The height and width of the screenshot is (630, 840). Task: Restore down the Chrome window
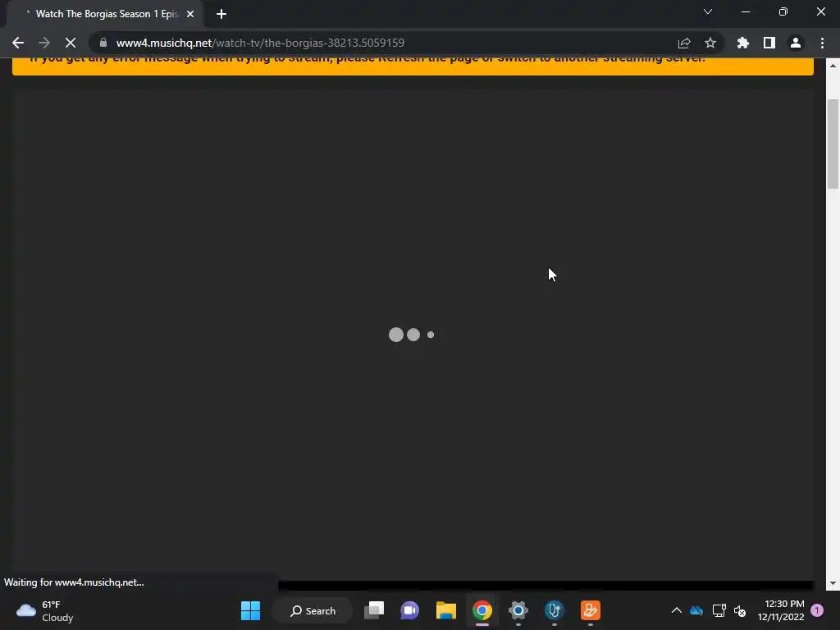(x=783, y=11)
